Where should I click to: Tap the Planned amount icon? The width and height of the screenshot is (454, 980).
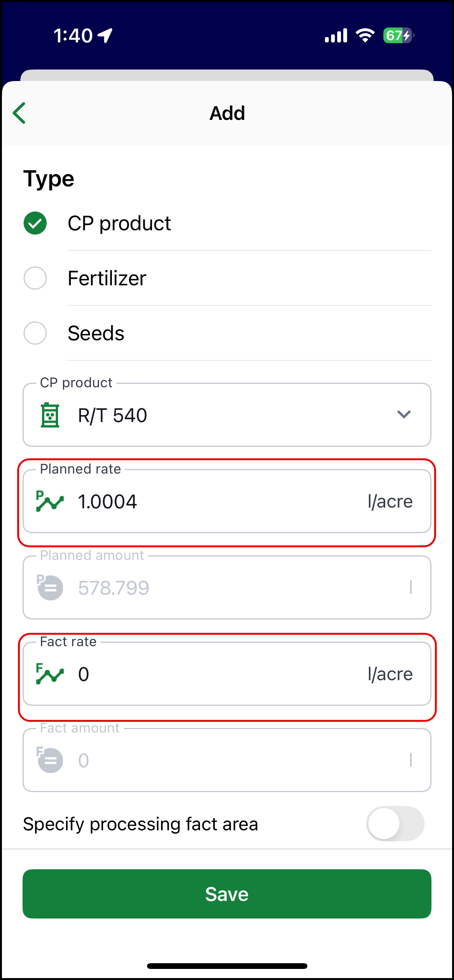click(x=50, y=587)
